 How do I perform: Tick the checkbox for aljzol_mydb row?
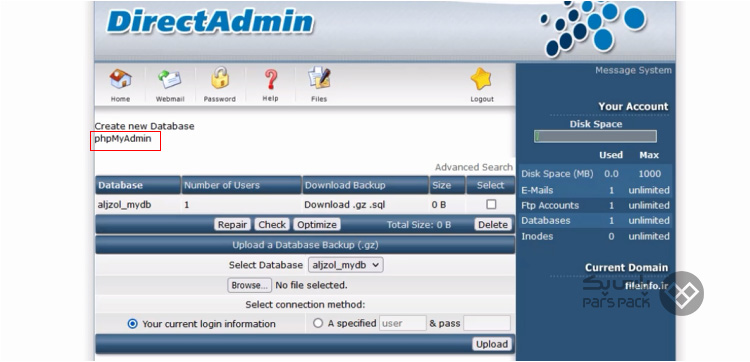coord(491,205)
